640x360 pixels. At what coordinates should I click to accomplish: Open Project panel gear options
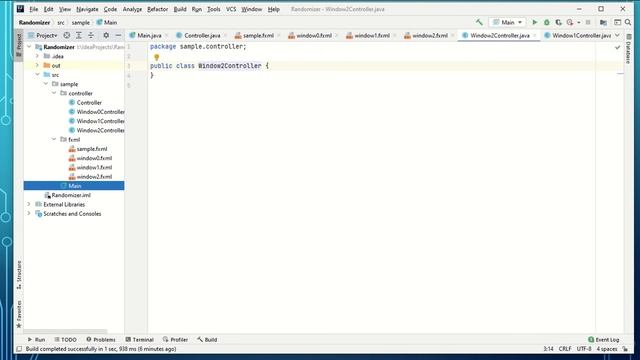pos(106,36)
